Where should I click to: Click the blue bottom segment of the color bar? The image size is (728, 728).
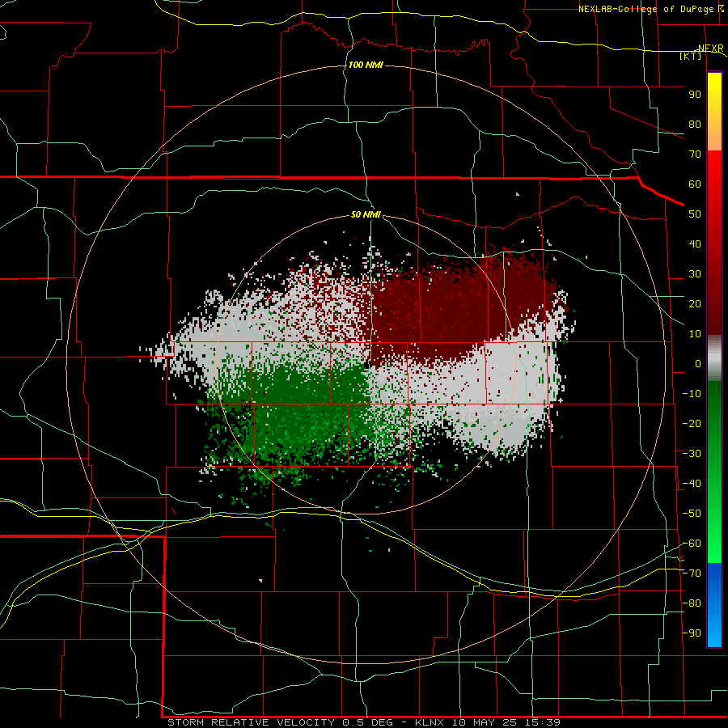714,605
